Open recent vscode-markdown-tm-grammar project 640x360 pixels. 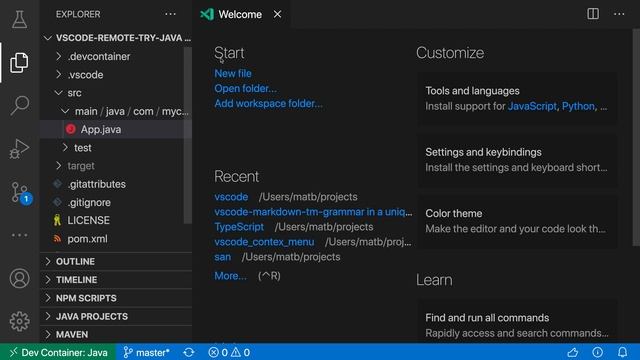(313, 212)
